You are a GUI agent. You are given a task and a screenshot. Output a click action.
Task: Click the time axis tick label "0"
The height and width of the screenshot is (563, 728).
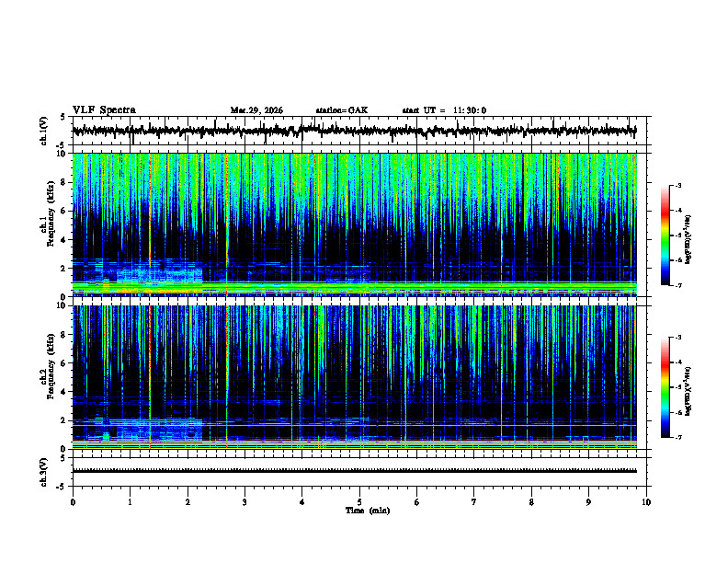73,502
